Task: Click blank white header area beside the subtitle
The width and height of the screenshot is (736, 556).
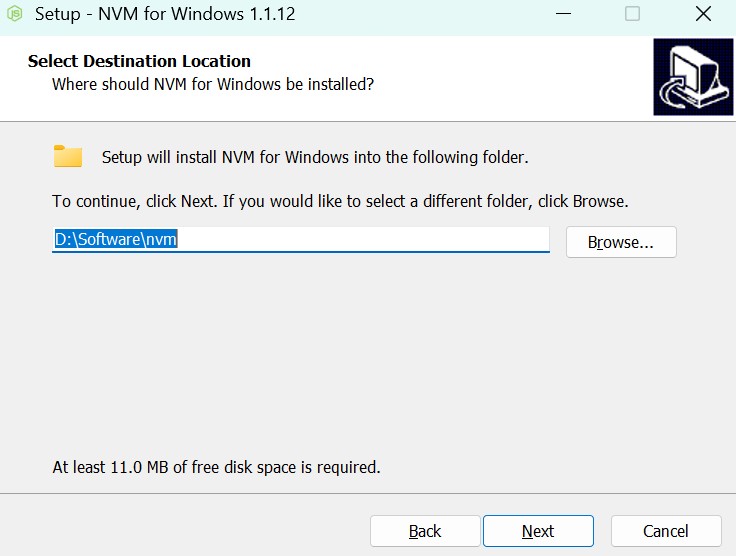Action: coord(510,84)
